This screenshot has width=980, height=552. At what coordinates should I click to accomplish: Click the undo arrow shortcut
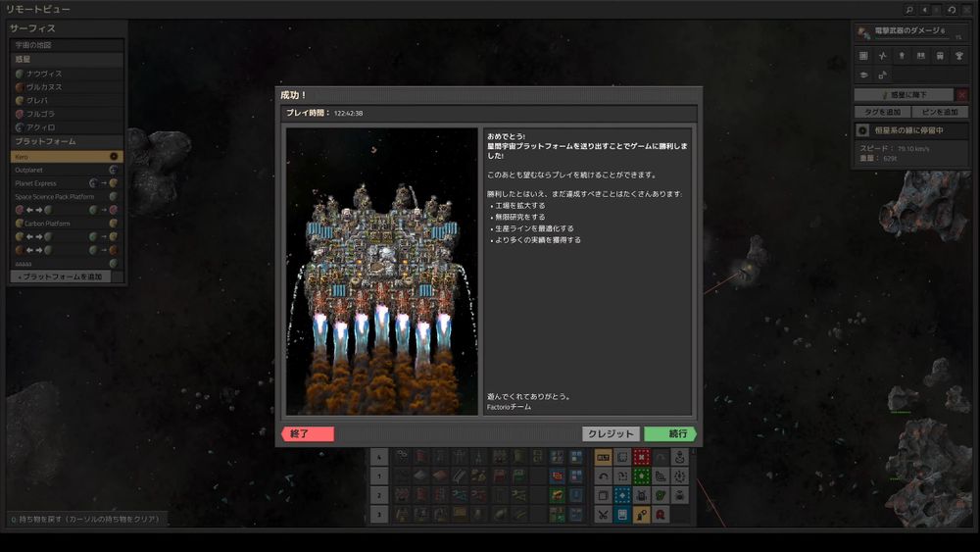603,477
